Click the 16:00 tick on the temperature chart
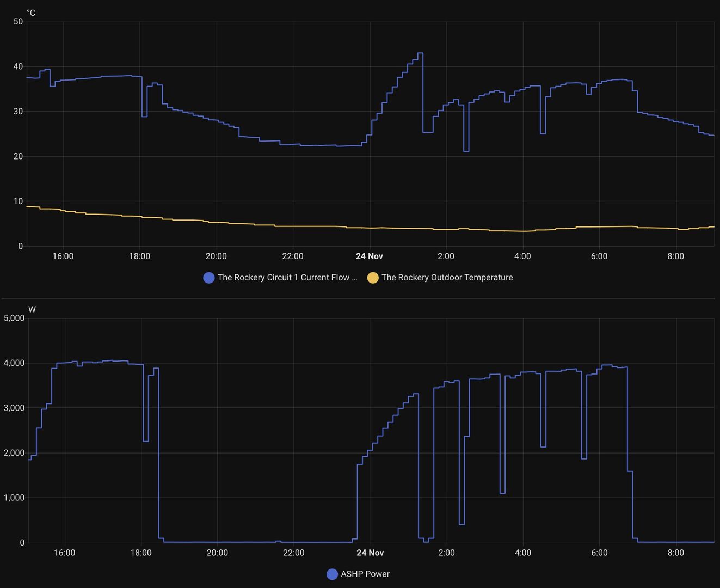The width and height of the screenshot is (720, 588). 63,256
